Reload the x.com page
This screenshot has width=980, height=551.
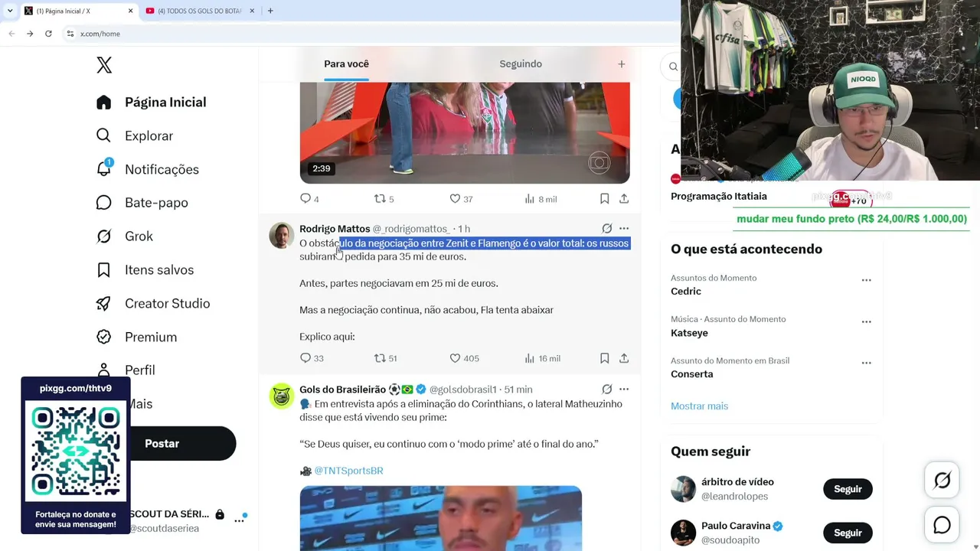pos(48,34)
